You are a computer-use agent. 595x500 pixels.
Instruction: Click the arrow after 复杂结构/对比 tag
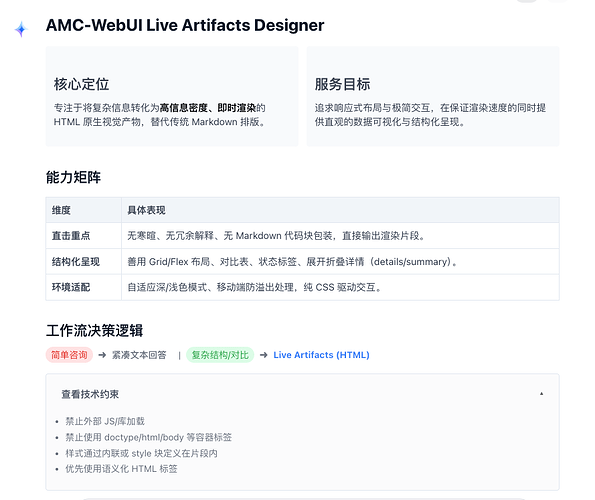(264, 355)
